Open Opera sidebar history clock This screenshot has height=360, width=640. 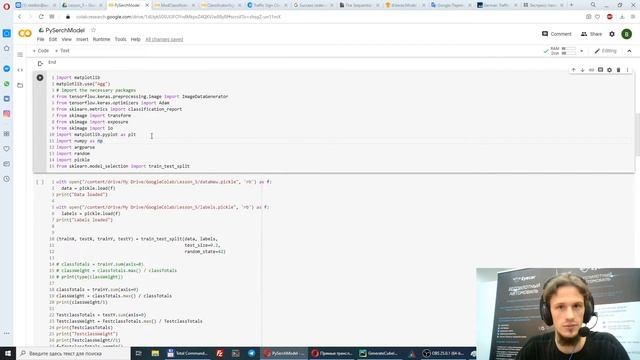(x=7, y=179)
